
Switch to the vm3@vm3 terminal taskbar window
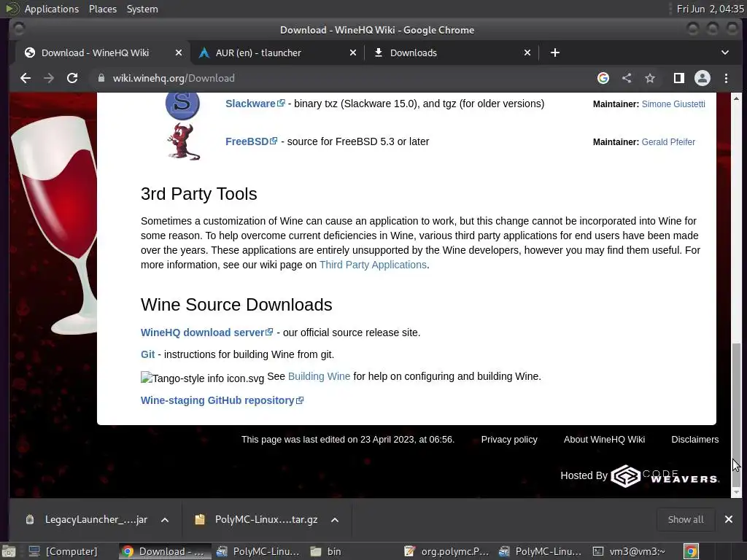click(630, 551)
